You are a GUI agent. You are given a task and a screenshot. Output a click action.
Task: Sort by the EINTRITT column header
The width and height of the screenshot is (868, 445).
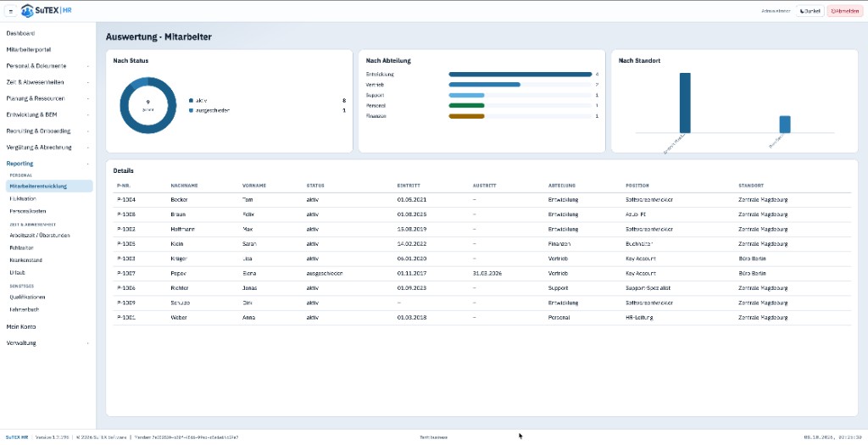[409, 186]
